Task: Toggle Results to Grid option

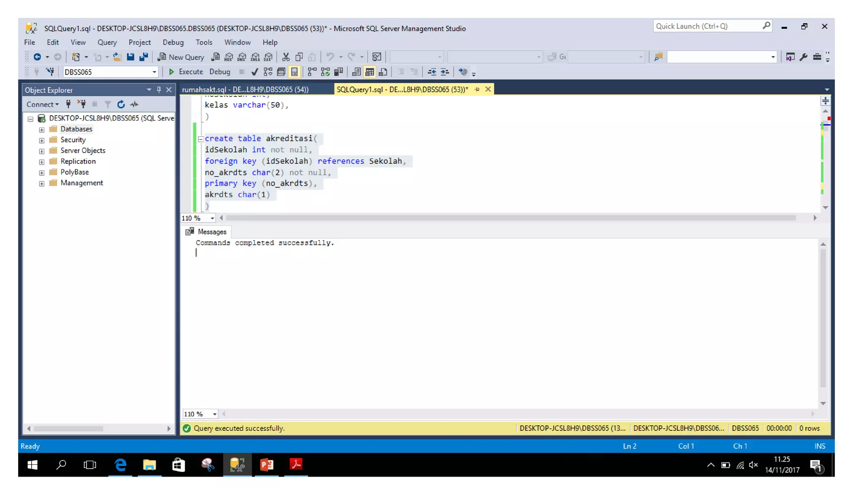Action: (370, 72)
